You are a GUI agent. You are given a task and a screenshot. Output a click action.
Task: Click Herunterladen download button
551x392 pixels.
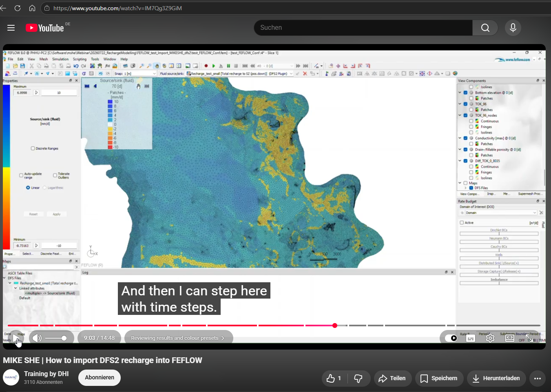click(496, 379)
